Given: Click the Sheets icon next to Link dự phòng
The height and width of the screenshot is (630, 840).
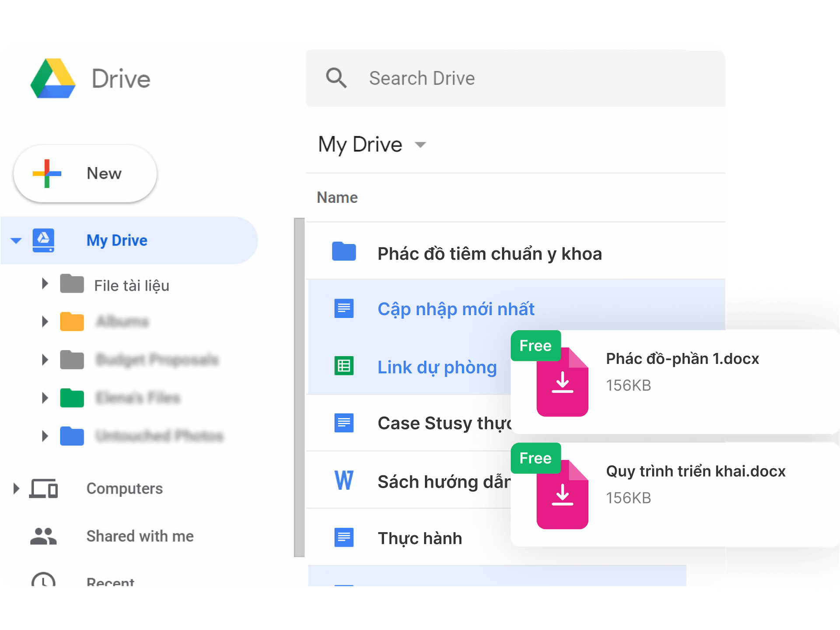Looking at the screenshot, I should click(344, 367).
